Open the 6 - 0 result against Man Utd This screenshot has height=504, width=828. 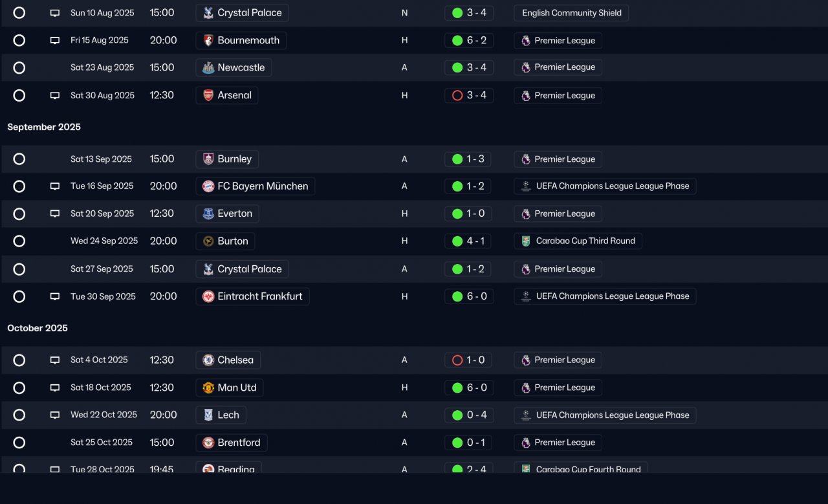point(469,388)
